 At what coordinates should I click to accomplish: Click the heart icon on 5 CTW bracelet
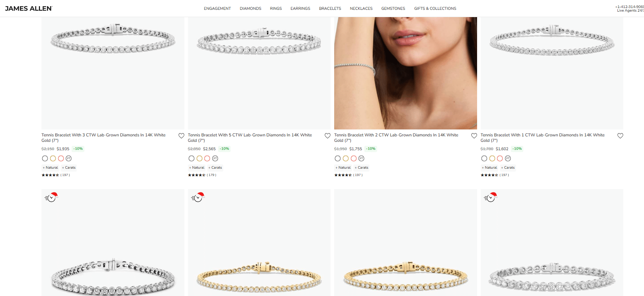click(x=328, y=136)
